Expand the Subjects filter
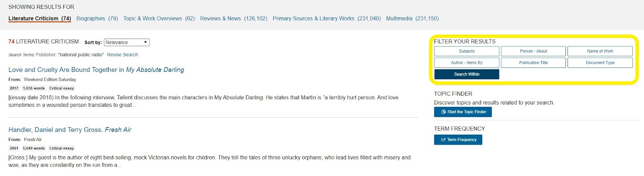Viewport: 644px width, 176px height. [x=466, y=51]
